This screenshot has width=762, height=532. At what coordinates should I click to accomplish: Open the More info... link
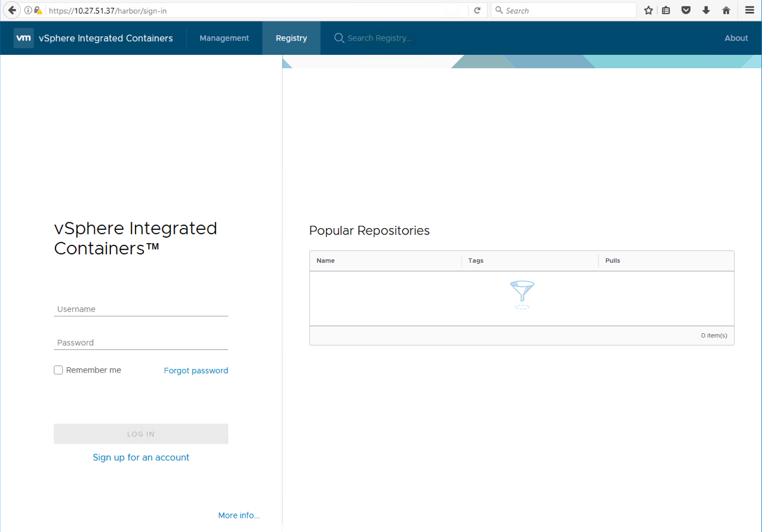[x=239, y=515]
